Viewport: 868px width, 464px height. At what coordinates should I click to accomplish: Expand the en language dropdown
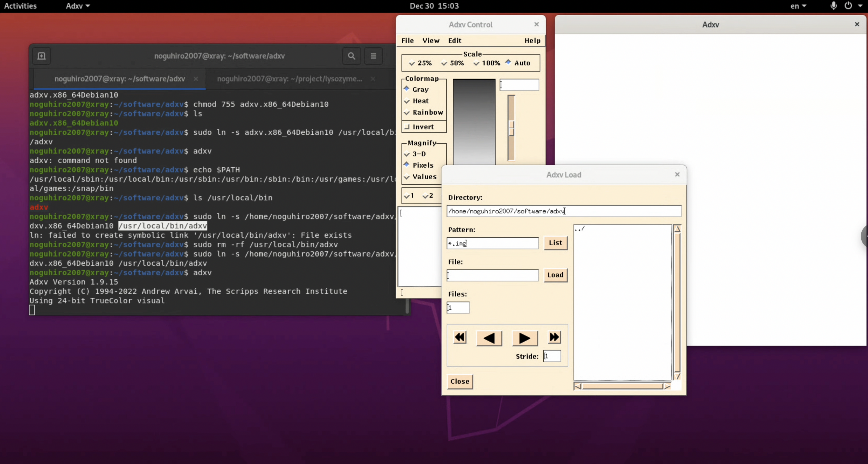[x=798, y=6]
